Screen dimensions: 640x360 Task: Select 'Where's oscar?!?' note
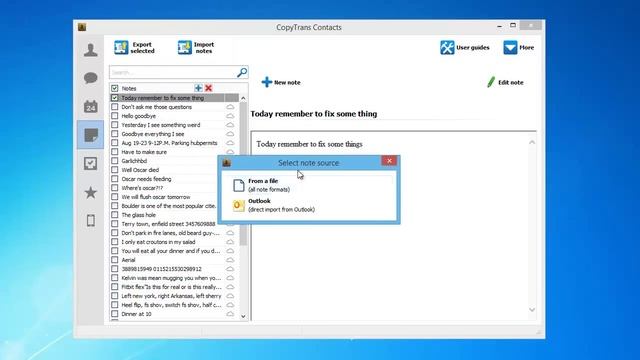pyautogui.click(x=142, y=188)
